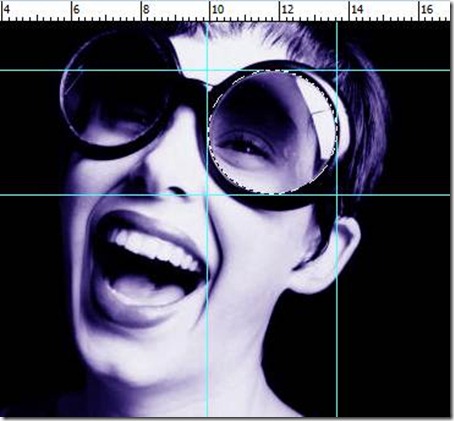This screenshot has height=421, width=454.
Task: Click the ruler mark labeled 12
Action: point(287,9)
